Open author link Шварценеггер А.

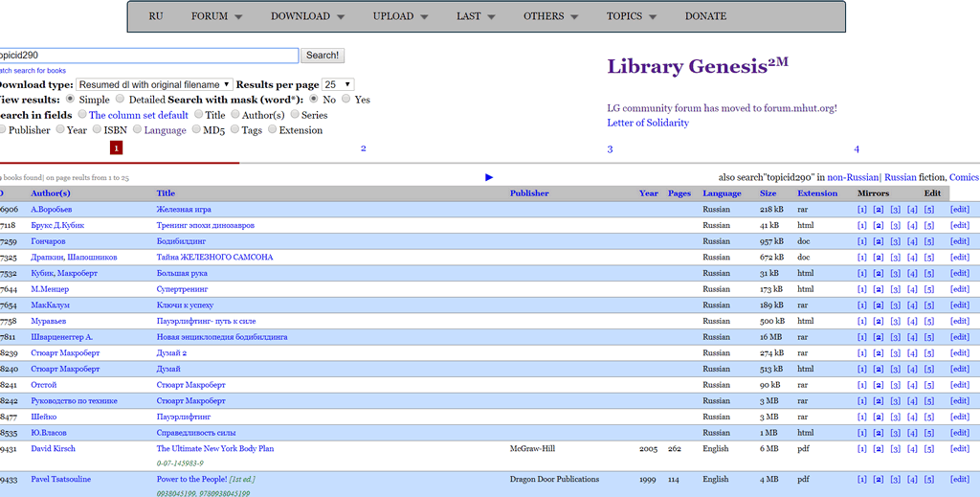(62, 337)
